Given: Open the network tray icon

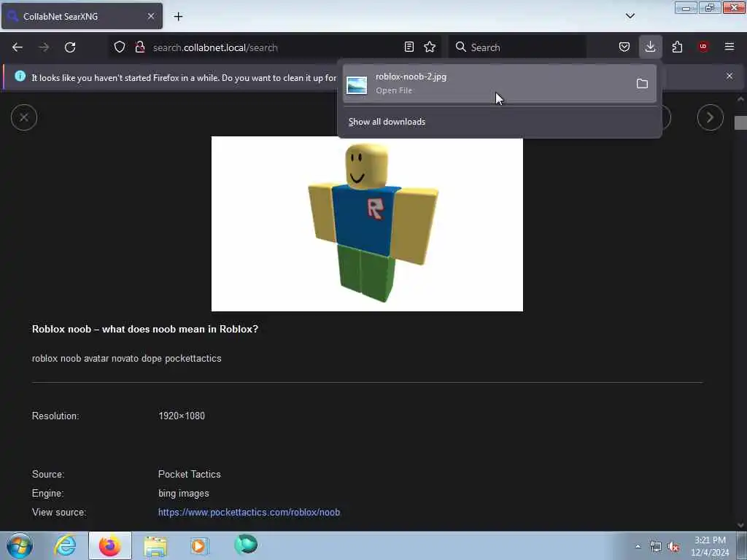Looking at the screenshot, I should point(656,547).
